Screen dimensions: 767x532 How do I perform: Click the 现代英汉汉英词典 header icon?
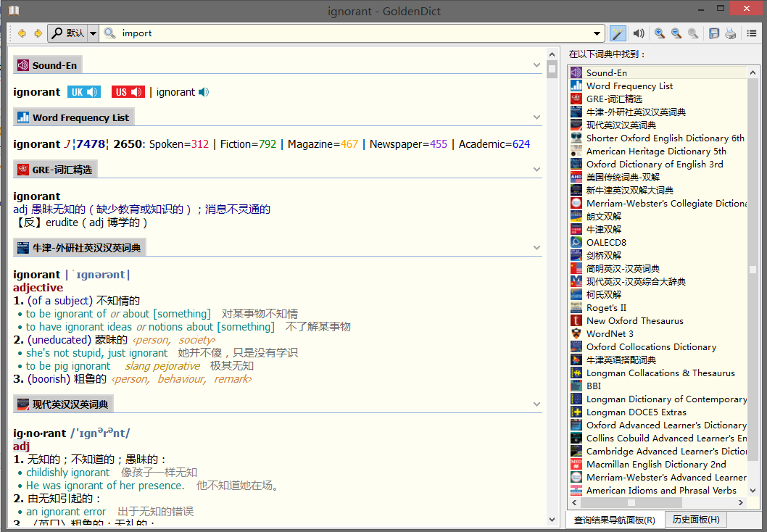click(23, 404)
